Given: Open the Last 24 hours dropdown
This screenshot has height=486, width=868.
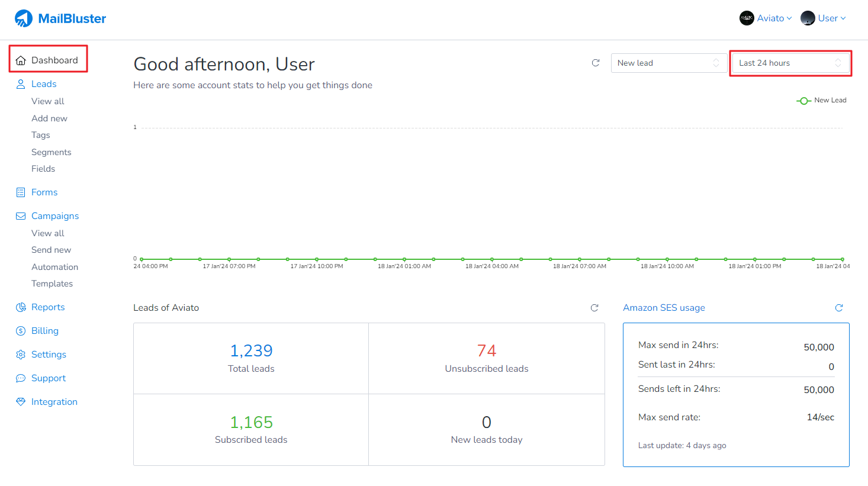Looking at the screenshot, I should pos(790,63).
